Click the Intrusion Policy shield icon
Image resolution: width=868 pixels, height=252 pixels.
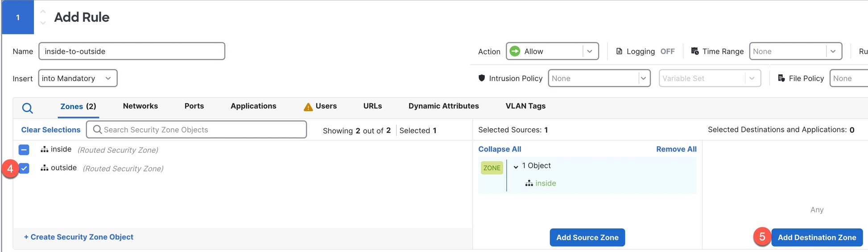(481, 78)
